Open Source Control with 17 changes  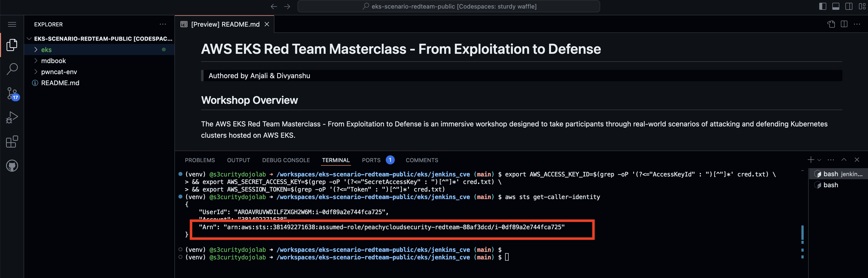tap(12, 93)
